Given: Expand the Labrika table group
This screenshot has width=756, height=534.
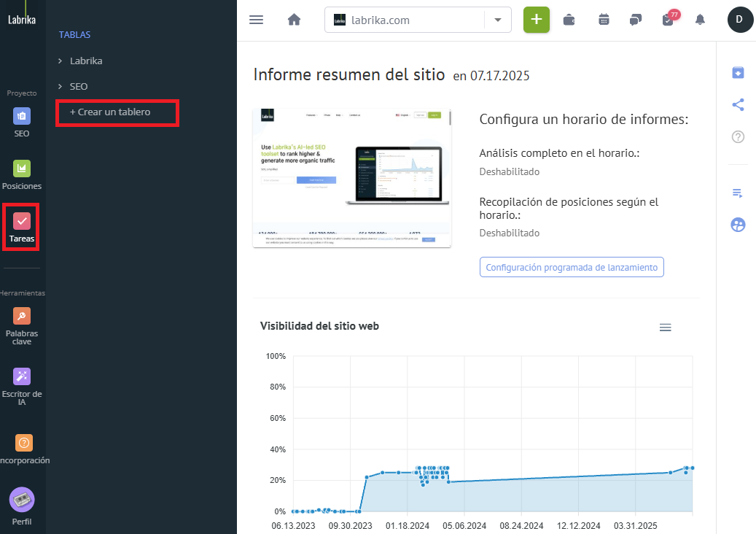Looking at the screenshot, I should [61, 61].
